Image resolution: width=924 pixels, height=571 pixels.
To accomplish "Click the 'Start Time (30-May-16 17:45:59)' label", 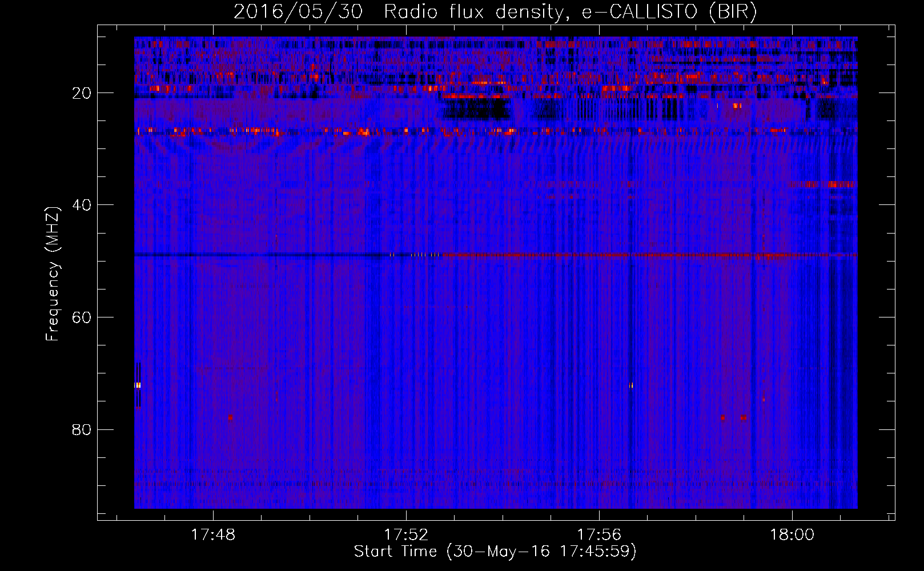I will [x=495, y=552].
